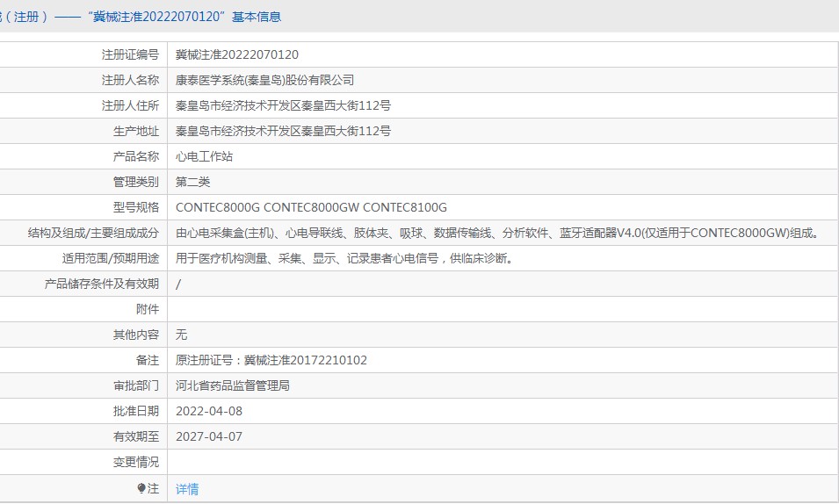Image resolution: width=839 pixels, height=504 pixels.
Task: Select expiry date 2027-04-07
Action: click(209, 436)
